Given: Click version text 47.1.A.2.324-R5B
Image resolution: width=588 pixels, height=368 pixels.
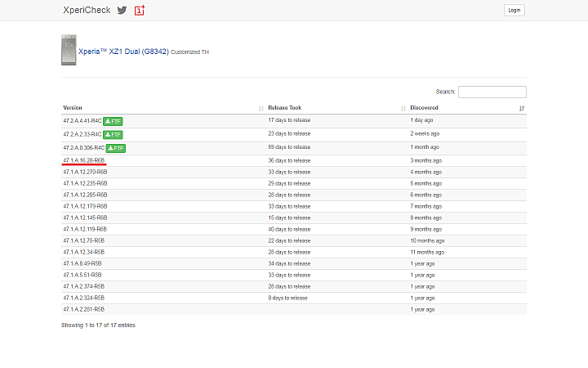Looking at the screenshot, I should point(83,298).
